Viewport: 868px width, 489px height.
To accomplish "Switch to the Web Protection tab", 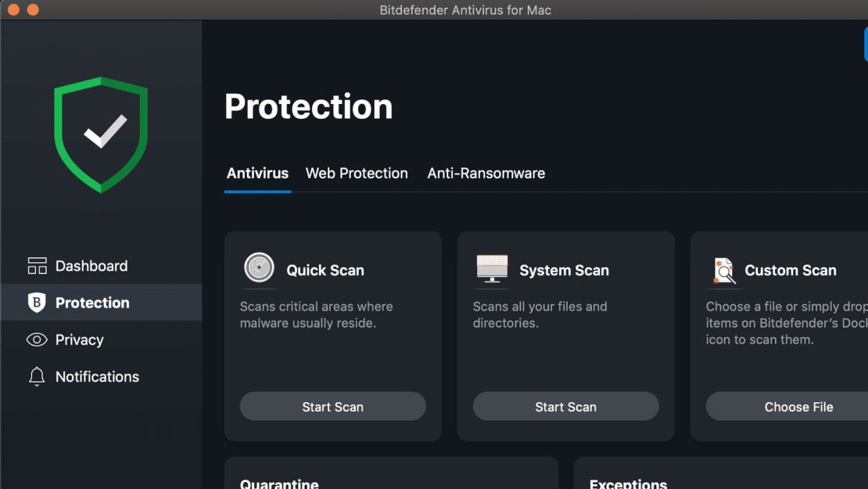I will point(357,174).
